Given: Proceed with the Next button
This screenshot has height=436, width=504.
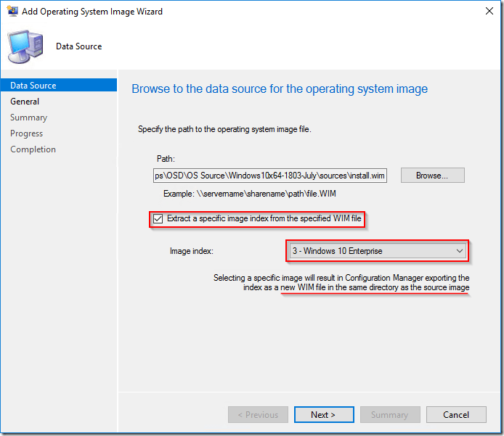Looking at the screenshot, I should 323,415.
